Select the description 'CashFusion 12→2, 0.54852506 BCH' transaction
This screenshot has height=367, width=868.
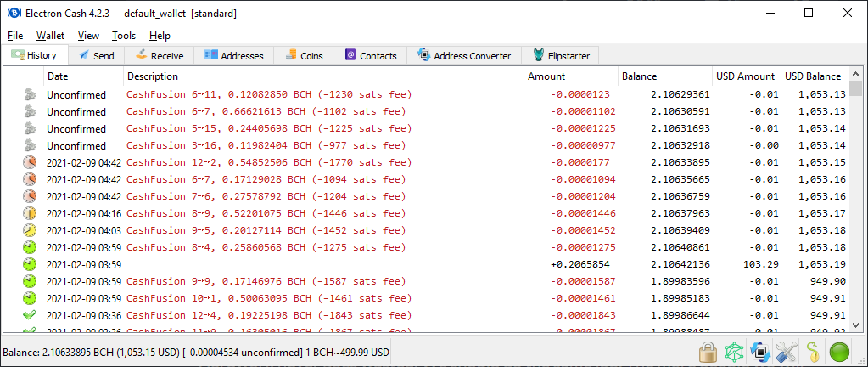(x=268, y=163)
